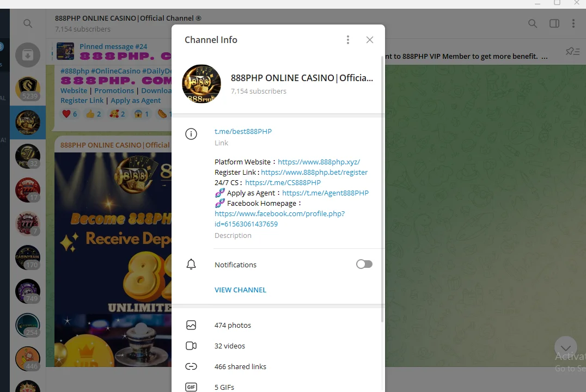Click the 7,154 subscribers text in dialog

pos(259,91)
